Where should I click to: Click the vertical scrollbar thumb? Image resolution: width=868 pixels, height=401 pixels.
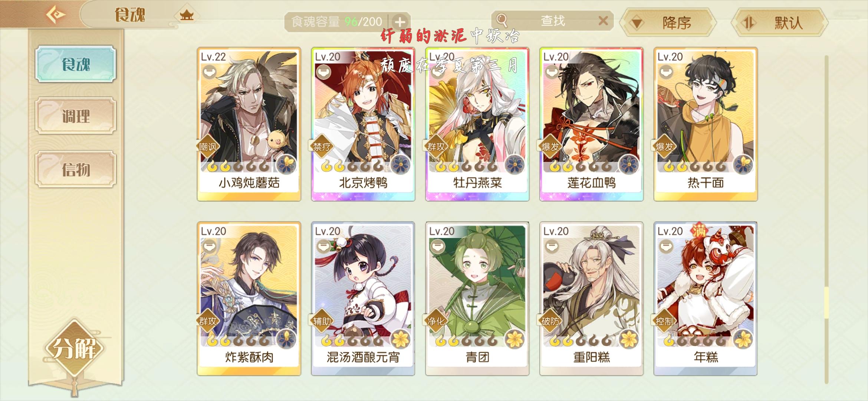tap(826, 302)
